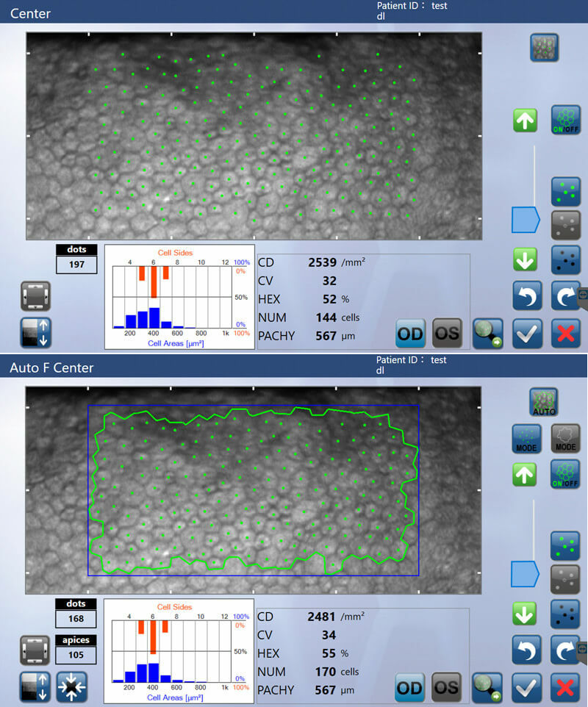
Task: Toggle cell overlay ON/OFF in bottom panel
Action: pos(565,475)
